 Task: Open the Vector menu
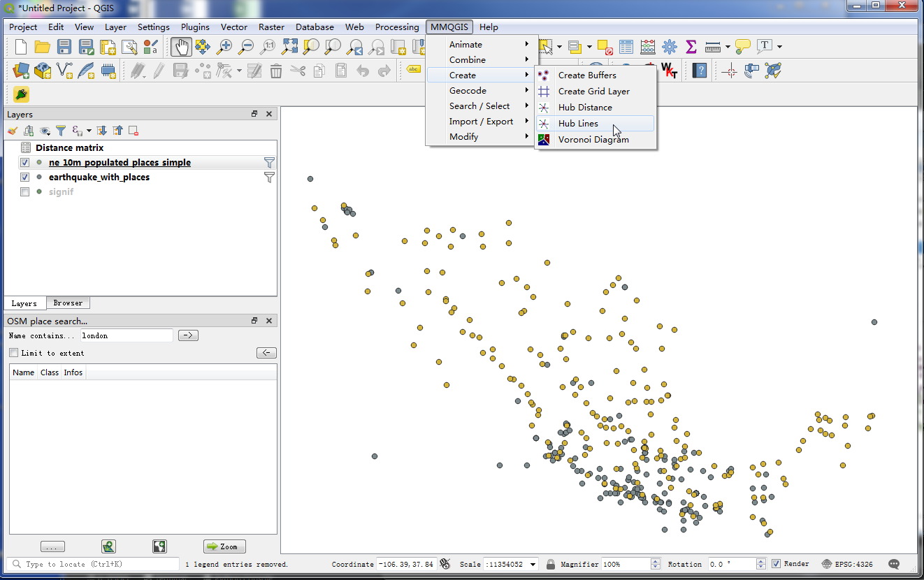pyautogui.click(x=234, y=27)
